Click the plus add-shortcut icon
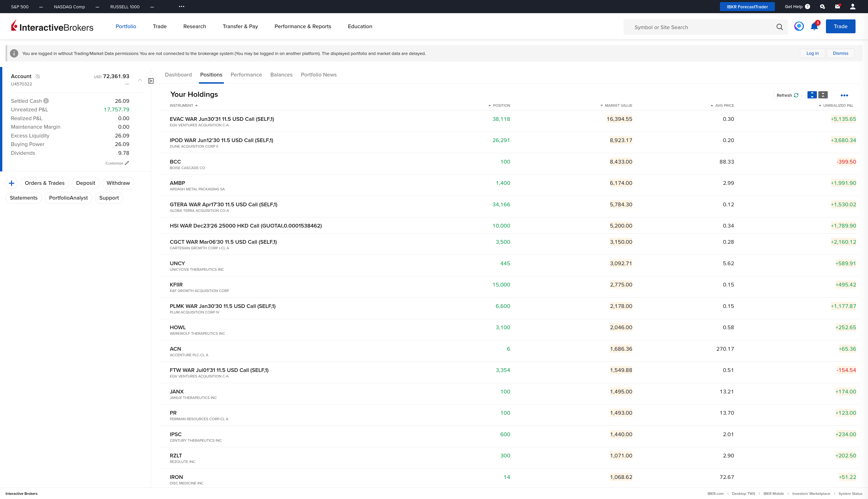Image resolution: width=868 pixels, height=499 pixels. pyautogui.click(x=12, y=183)
